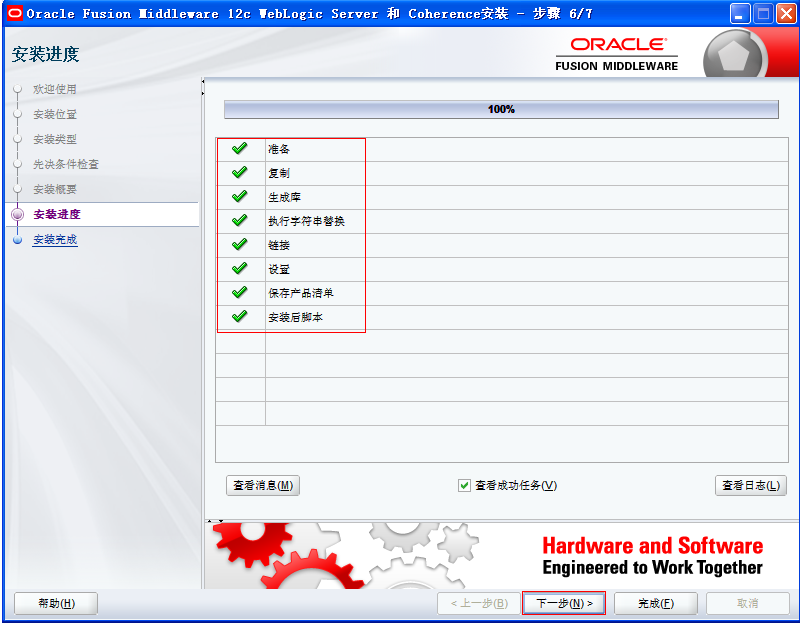The height and width of the screenshot is (624, 800).
Task: Click the 完成(F) button
Action: click(x=656, y=604)
